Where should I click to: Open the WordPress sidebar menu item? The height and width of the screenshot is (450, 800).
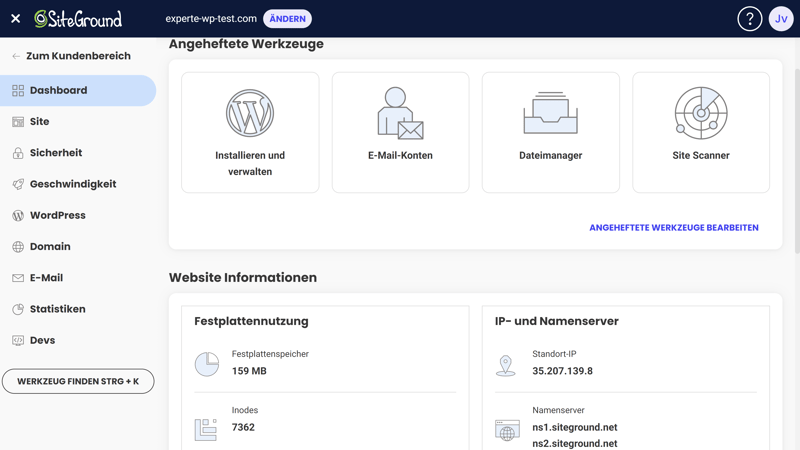click(x=57, y=215)
